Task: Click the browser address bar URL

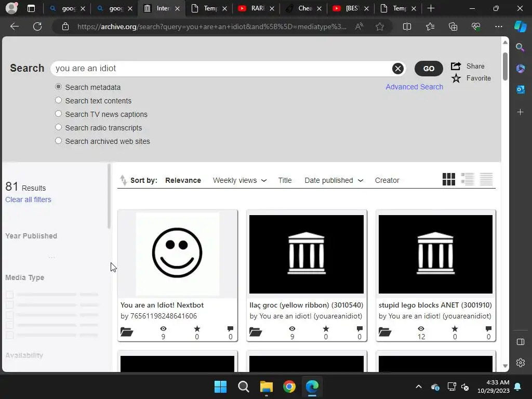Action: coord(212,26)
